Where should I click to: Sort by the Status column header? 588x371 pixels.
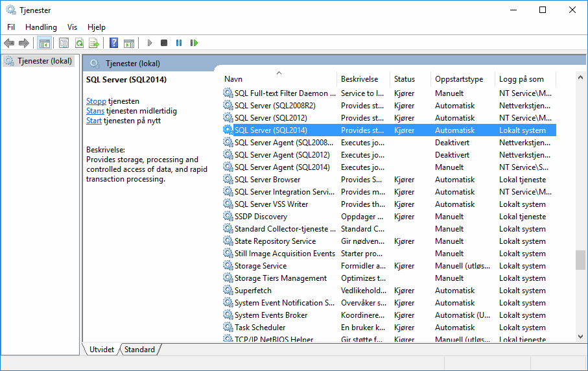(404, 79)
